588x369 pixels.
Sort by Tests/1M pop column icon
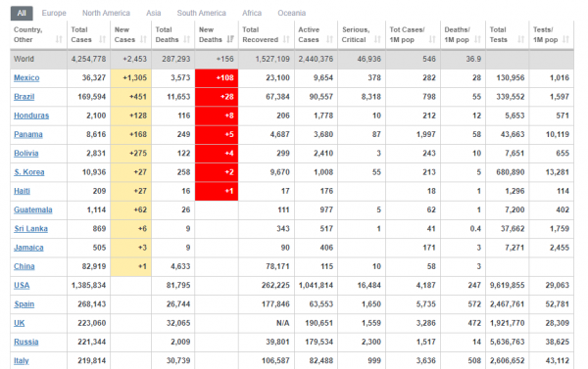click(565, 39)
